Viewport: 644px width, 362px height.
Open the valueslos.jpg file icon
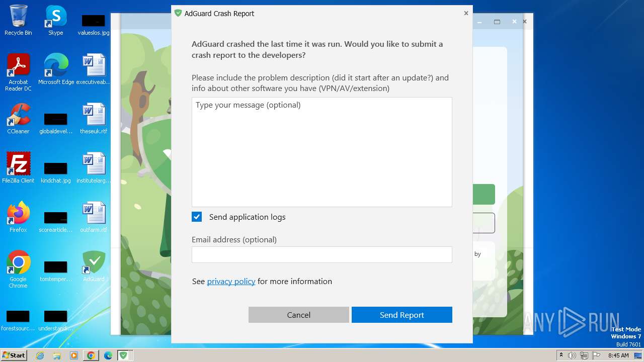[x=94, y=25]
